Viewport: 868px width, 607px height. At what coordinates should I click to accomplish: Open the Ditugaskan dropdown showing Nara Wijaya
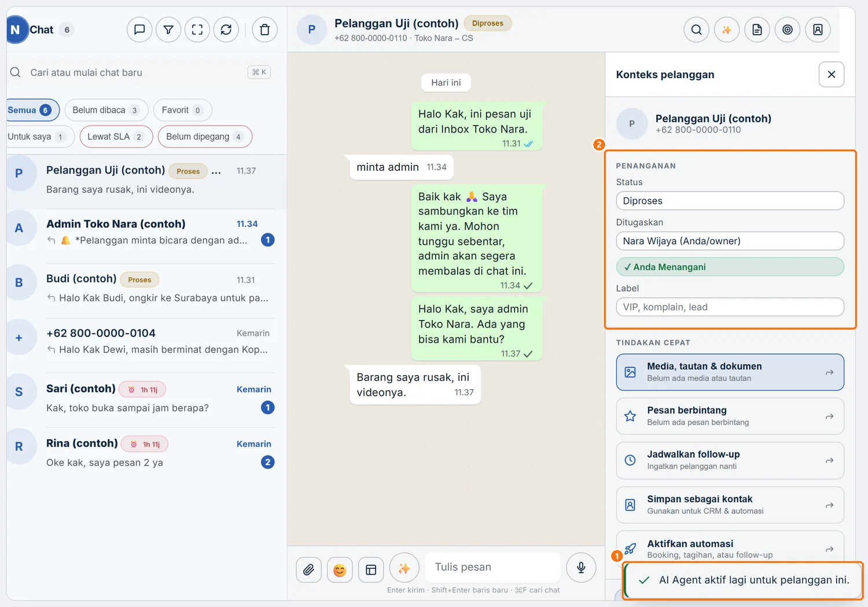click(730, 241)
